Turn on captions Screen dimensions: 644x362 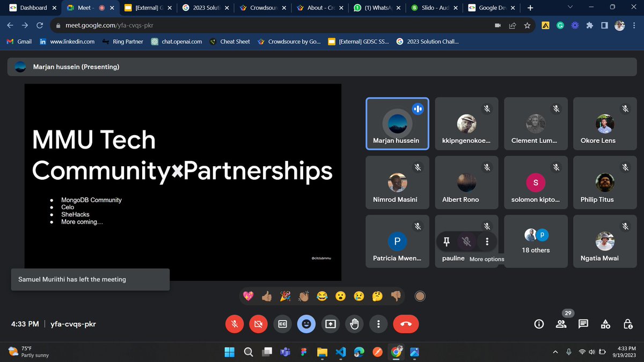tap(282, 324)
